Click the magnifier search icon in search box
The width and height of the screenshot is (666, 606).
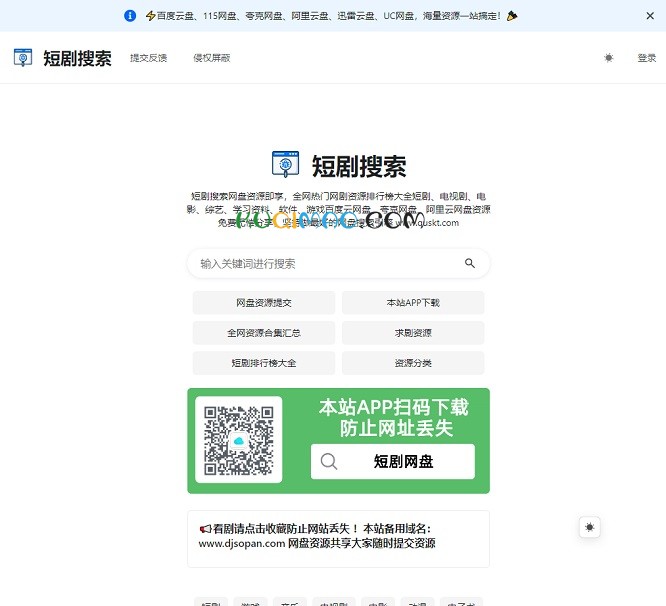470,264
